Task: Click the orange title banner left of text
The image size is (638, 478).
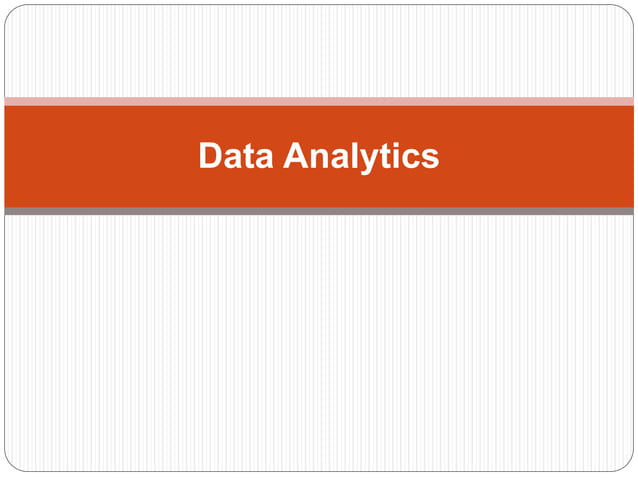Action: coord(101,157)
